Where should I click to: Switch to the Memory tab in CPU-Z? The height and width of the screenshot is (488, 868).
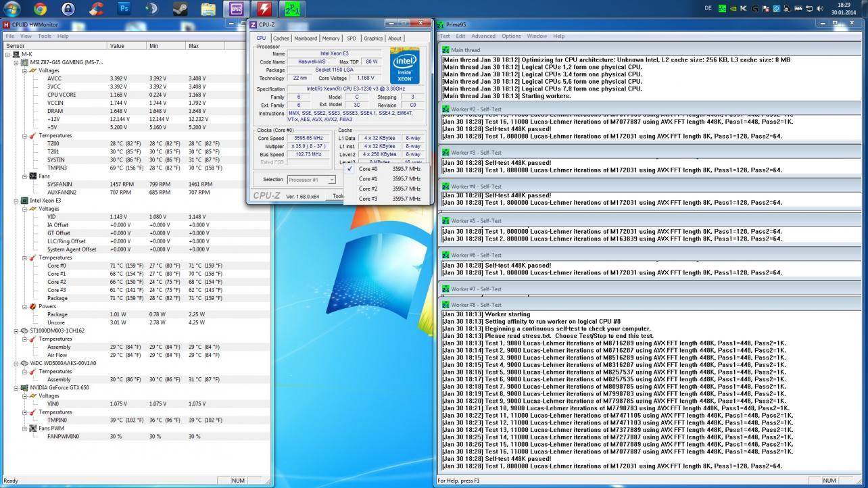331,39
